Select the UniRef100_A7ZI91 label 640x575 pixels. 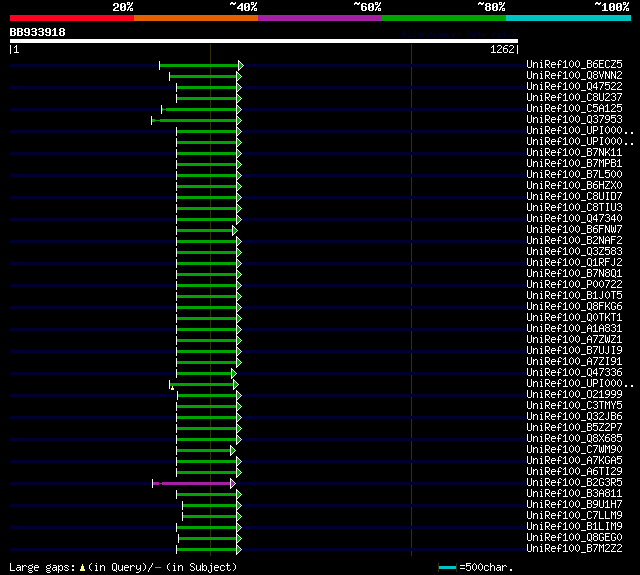574,362
